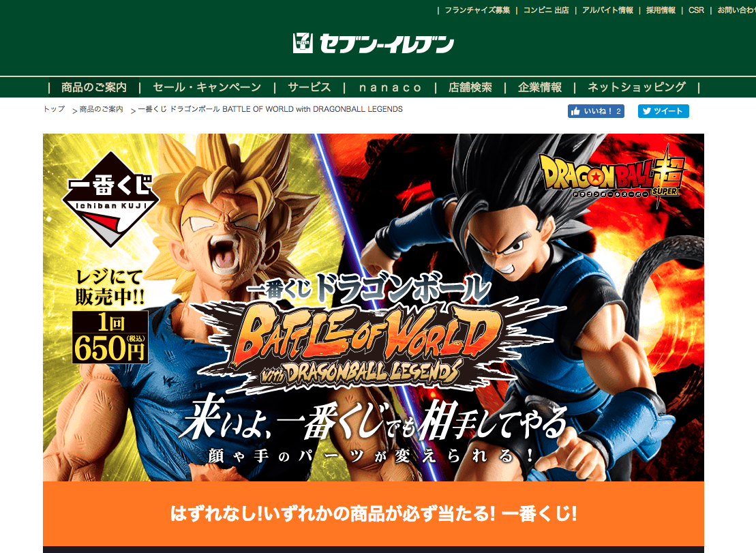The width and height of the screenshot is (756, 553).
Task: Follow the 採用情報 link
Action: [661, 10]
